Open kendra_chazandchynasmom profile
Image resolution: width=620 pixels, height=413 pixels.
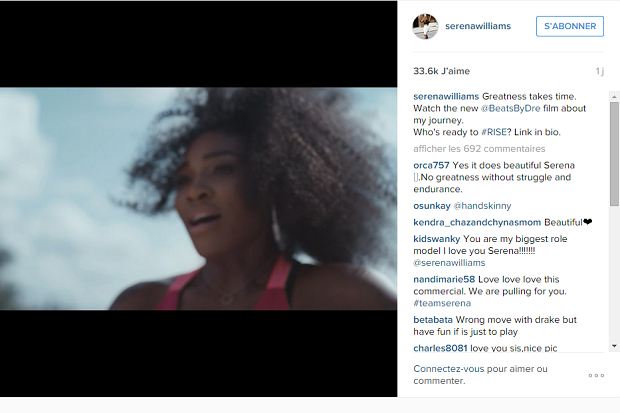[x=477, y=222]
